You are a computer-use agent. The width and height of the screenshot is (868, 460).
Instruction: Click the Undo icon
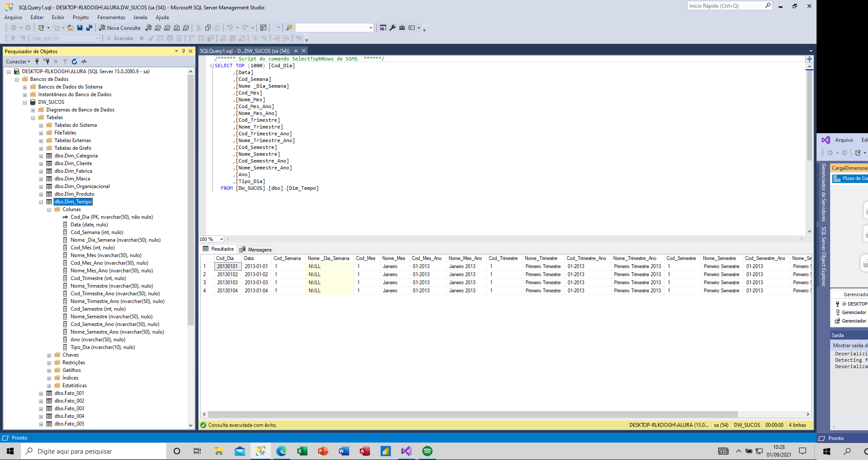(230, 28)
